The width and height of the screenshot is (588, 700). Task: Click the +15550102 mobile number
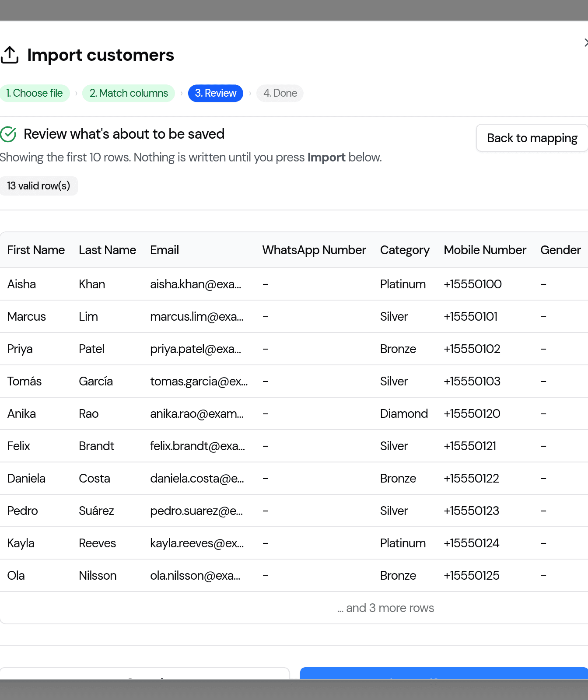tap(472, 349)
